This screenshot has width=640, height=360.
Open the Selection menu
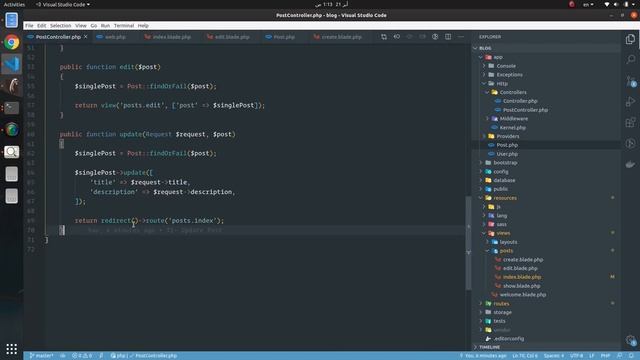point(60,25)
